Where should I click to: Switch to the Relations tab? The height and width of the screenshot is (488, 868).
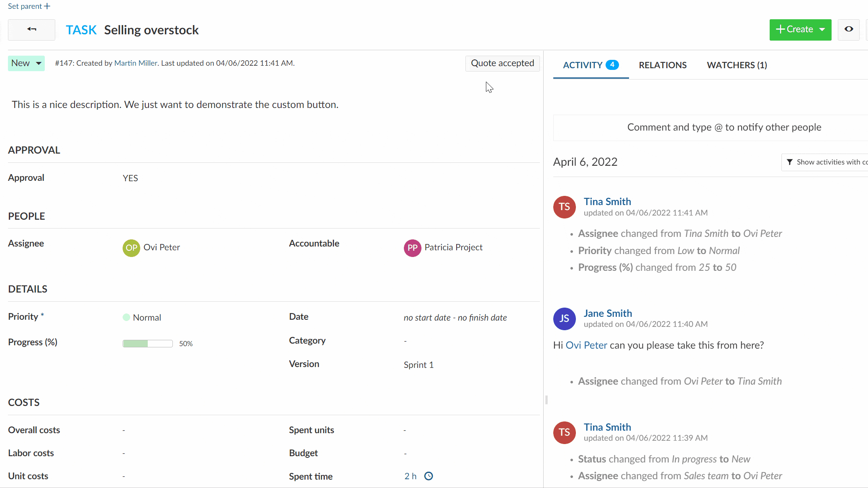pos(663,65)
